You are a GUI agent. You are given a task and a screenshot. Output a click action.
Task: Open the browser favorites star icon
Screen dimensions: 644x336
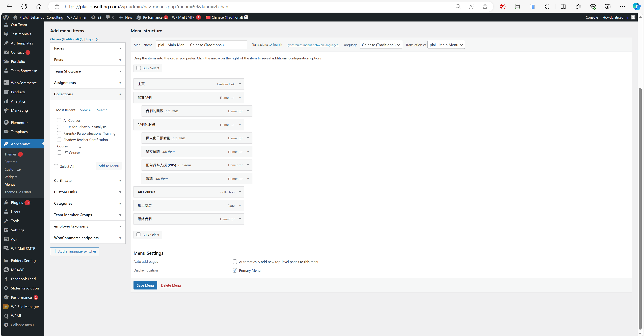485,7
